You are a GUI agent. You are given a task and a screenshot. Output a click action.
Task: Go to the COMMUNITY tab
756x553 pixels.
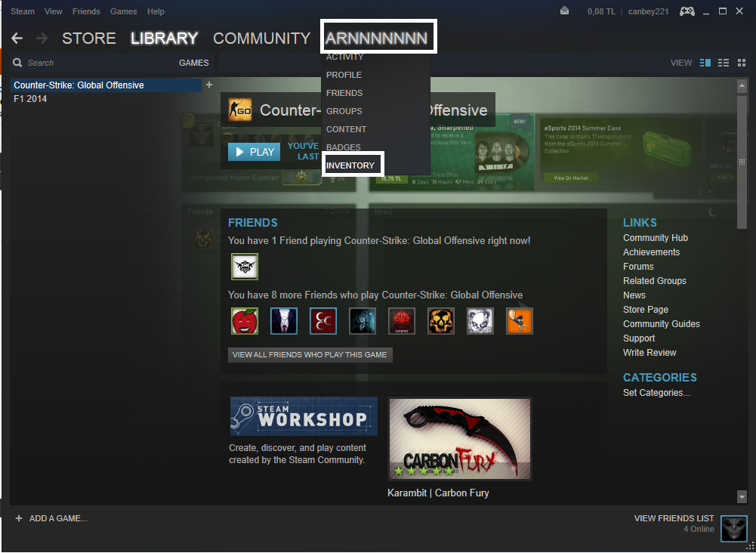[x=262, y=38]
